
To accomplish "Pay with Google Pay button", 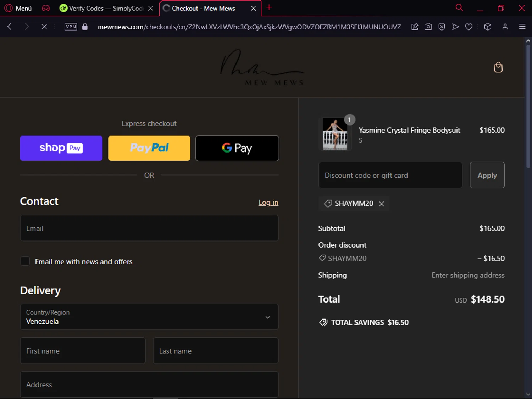I will pyautogui.click(x=237, y=148).
